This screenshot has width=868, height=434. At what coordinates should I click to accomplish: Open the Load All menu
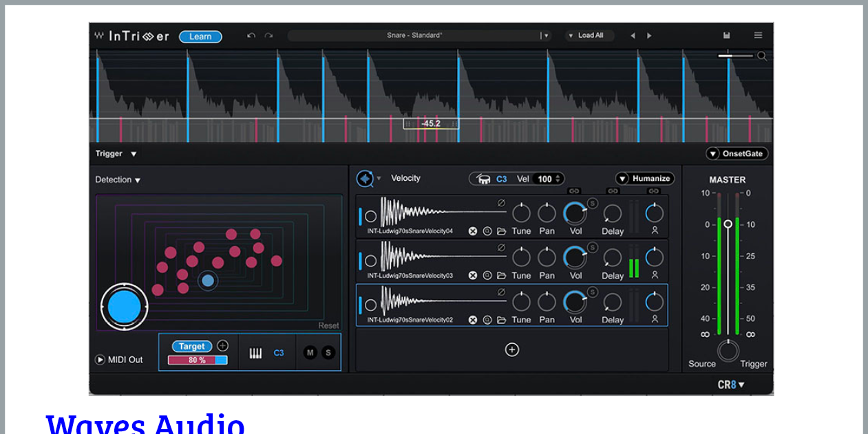[x=589, y=36]
